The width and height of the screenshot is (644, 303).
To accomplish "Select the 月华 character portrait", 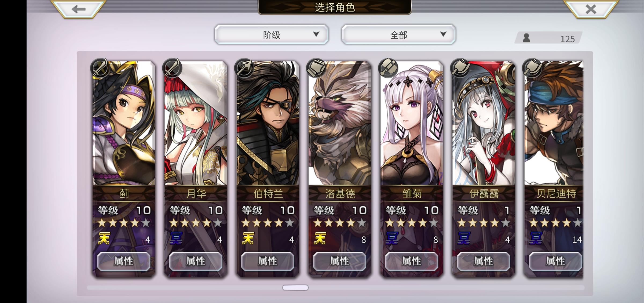I will pyautogui.click(x=196, y=123).
